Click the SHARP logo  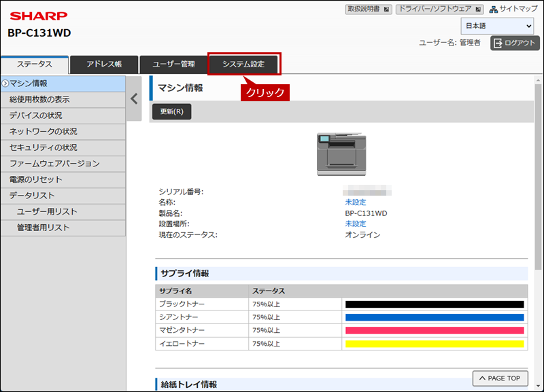[x=38, y=16]
